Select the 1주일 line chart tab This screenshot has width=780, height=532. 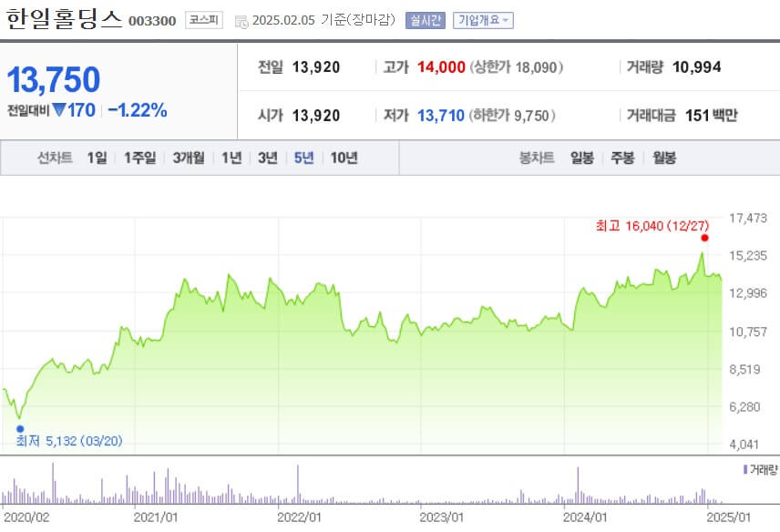139,159
